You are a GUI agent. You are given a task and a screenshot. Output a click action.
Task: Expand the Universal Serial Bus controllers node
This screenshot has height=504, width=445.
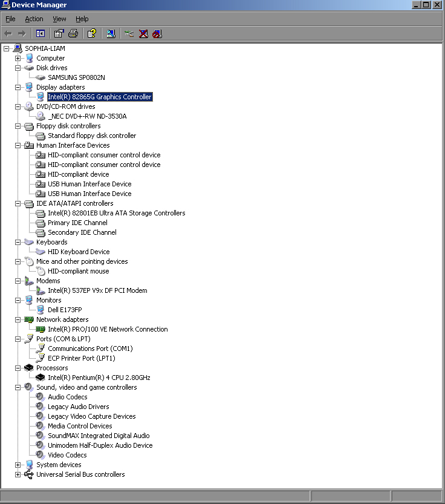point(18,474)
